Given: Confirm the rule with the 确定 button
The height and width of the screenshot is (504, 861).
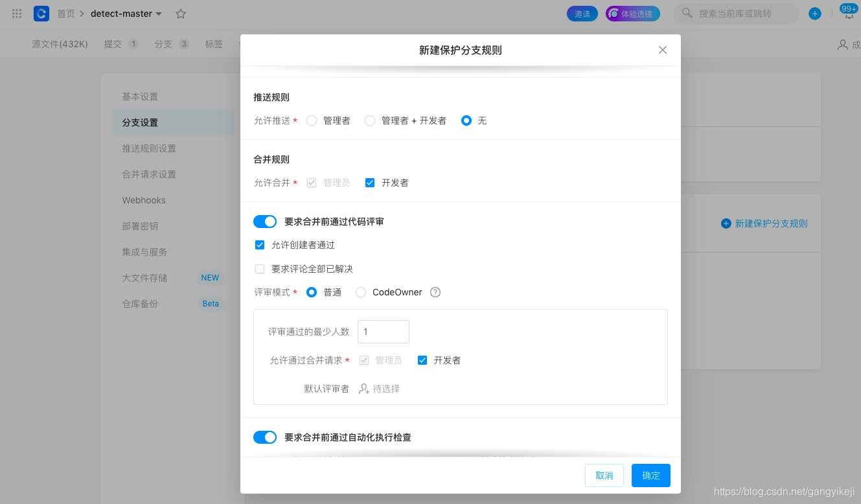Looking at the screenshot, I should (650, 475).
